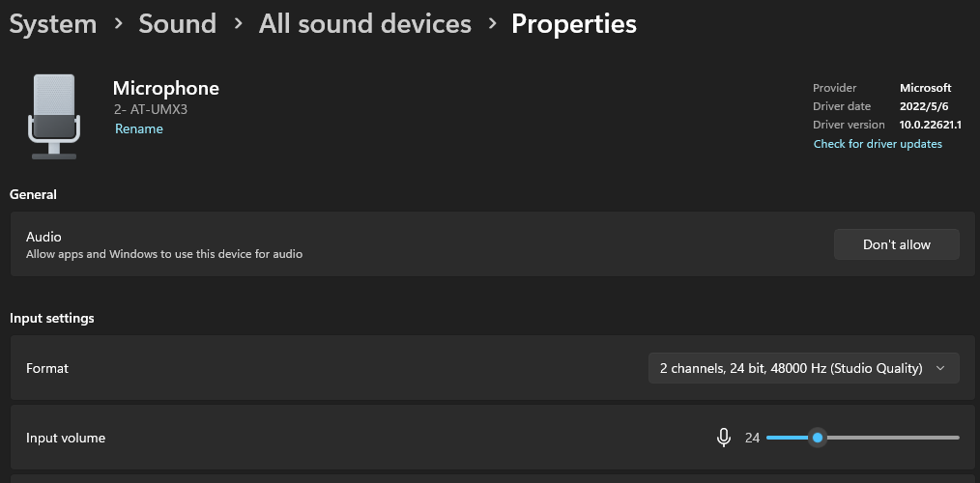Go back to System breadcrumb
The width and height of the screenshot is (980, 483).
point(53,24)
